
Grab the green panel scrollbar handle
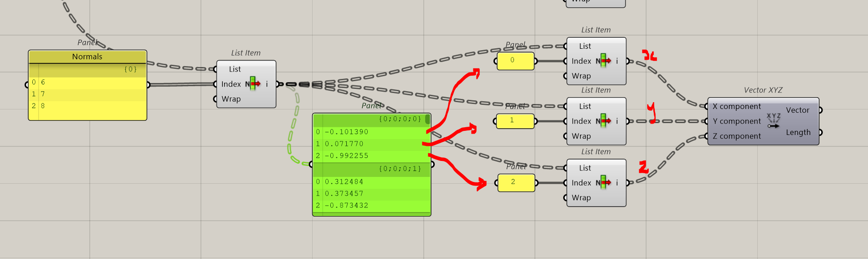pos(427,119)
